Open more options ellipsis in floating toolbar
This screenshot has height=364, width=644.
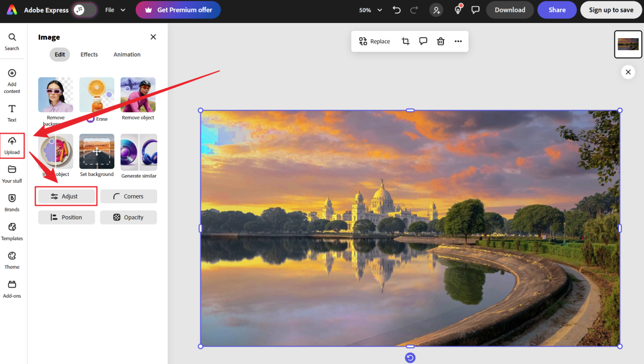[x=458, y=41]
